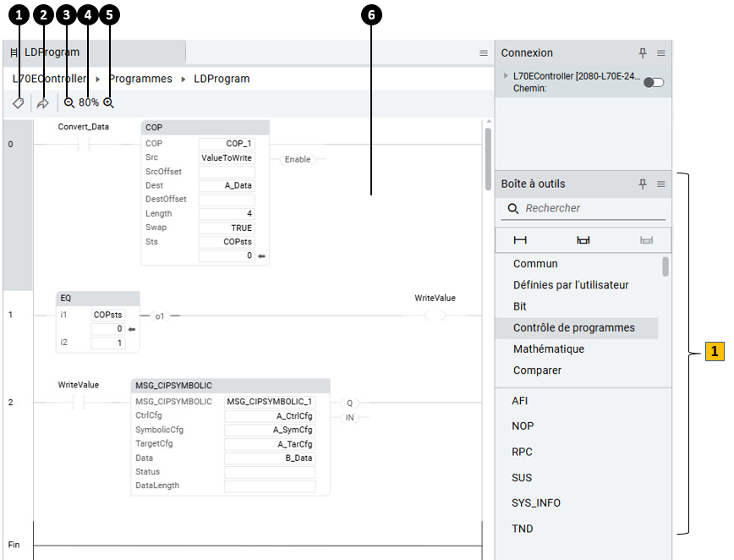Viewport: 734px width, 560px height.
Task: Open the Boîte à outils options menu
Action: pyautogui.click(x=661, y=184)
